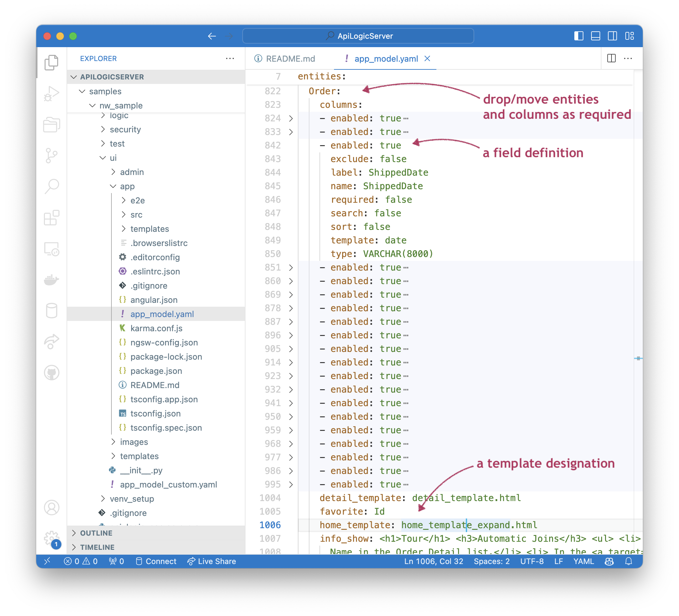Open package-lock.json file
Viewport: 679px width, 616px height.
[x=156, y=356]
